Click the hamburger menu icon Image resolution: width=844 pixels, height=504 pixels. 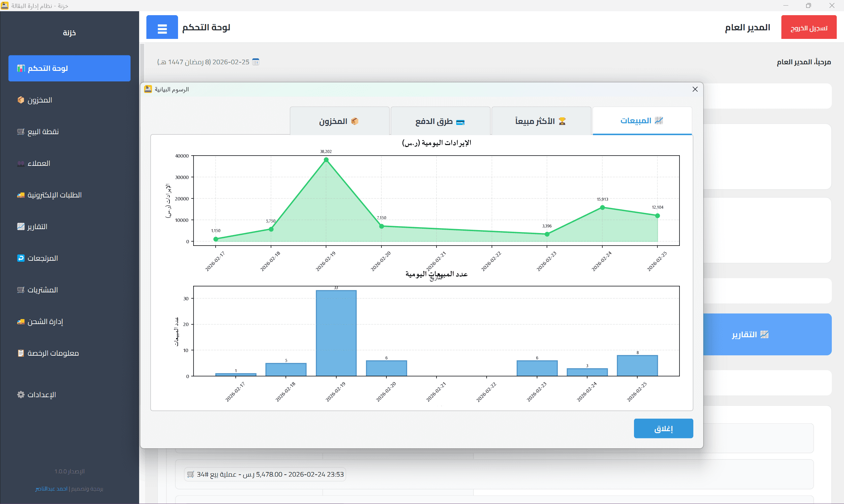point(162,27)
